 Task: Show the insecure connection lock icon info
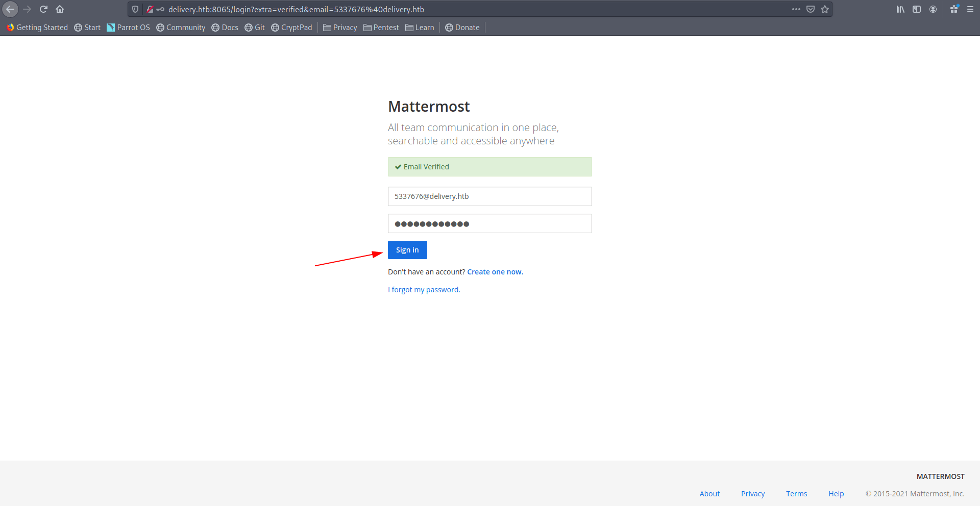tap(150, 9)
